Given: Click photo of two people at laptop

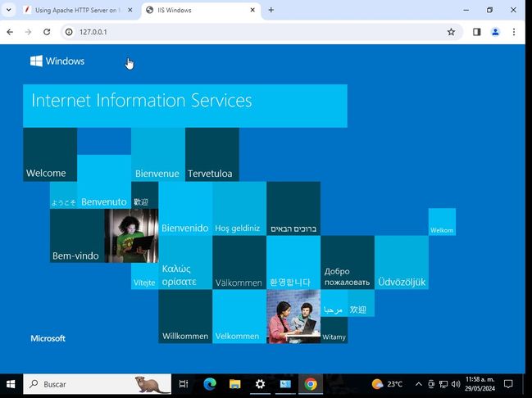Looking at the screenshot, I should pyautogui.click(x=293, y=316).
